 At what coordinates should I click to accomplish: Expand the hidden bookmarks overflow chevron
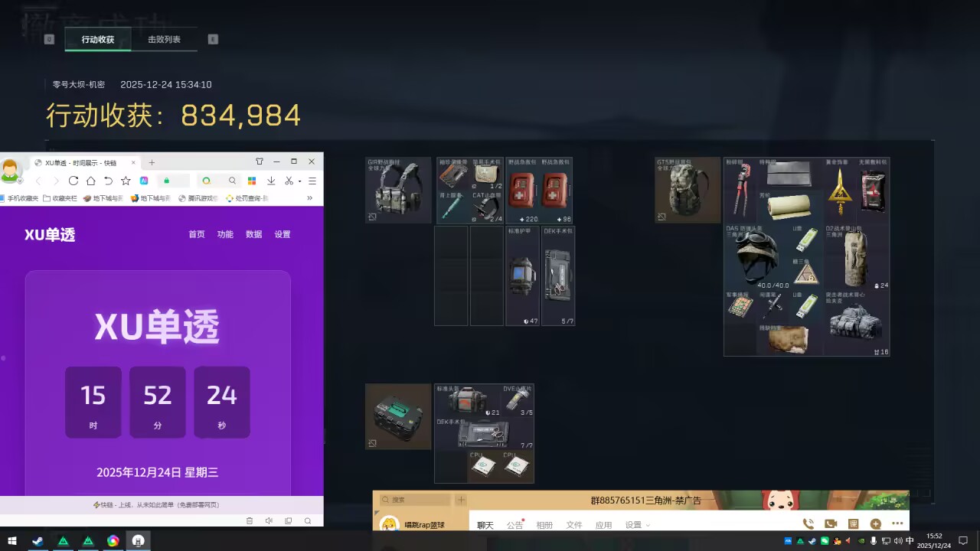[310, 198]
